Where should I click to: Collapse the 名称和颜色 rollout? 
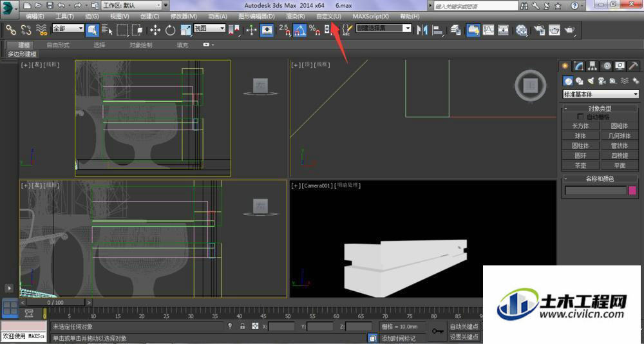[600, 179]
